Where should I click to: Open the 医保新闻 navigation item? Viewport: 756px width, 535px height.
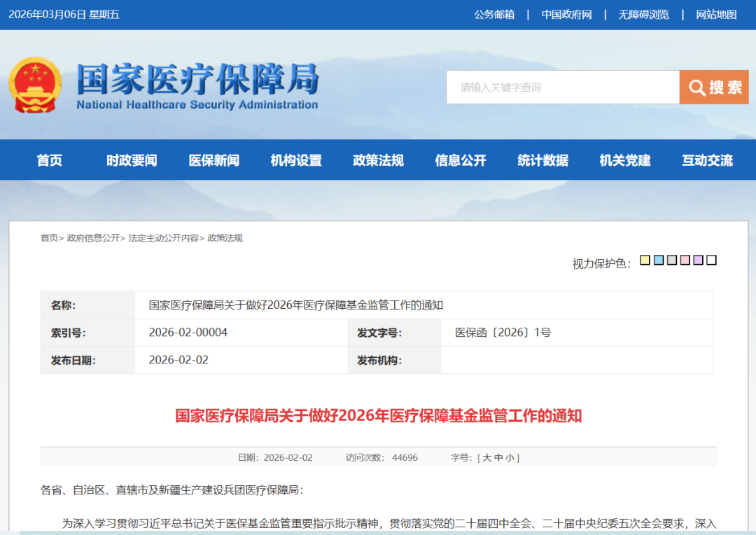point(214,160)
